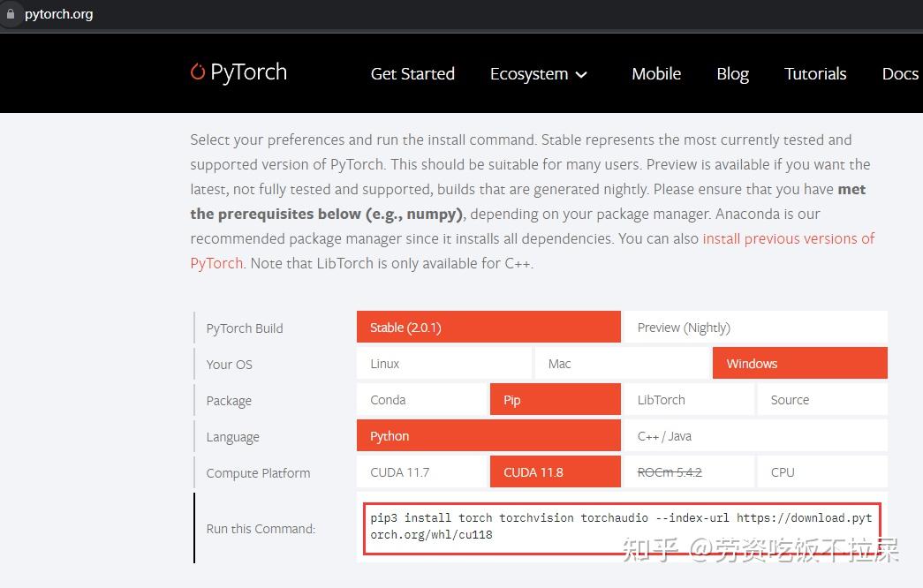
Task: Click the padlock icon in the address bar
Action: coord(11,14)
